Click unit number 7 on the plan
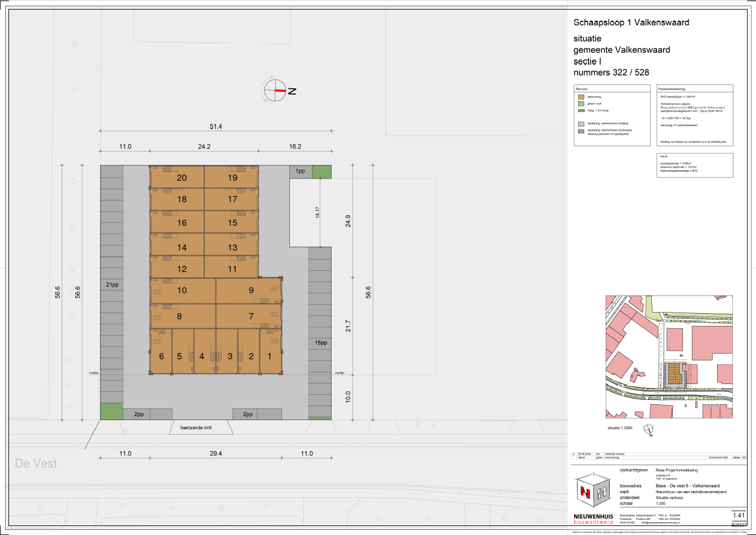Screen dimensions: 756x535 (x=251, y=316)
